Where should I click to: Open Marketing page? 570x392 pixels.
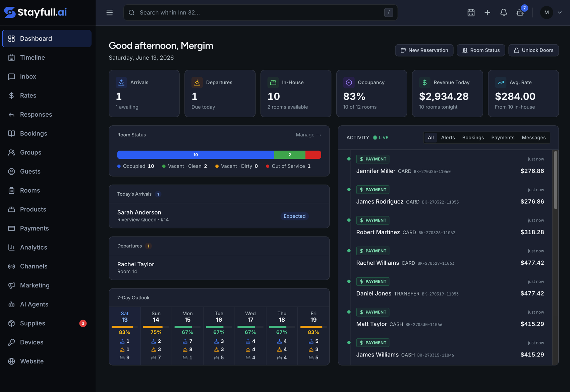pyautogui.click(x=47, y=285)
